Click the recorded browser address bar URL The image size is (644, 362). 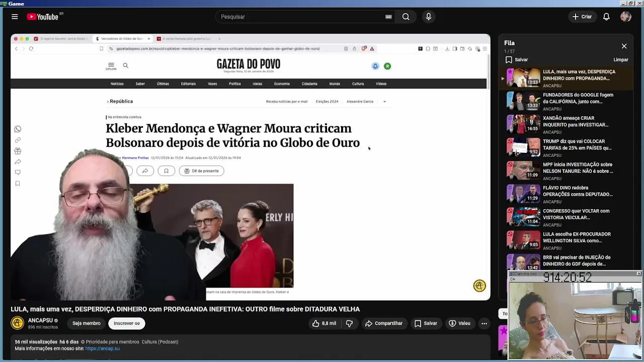(x=218, y=49)
